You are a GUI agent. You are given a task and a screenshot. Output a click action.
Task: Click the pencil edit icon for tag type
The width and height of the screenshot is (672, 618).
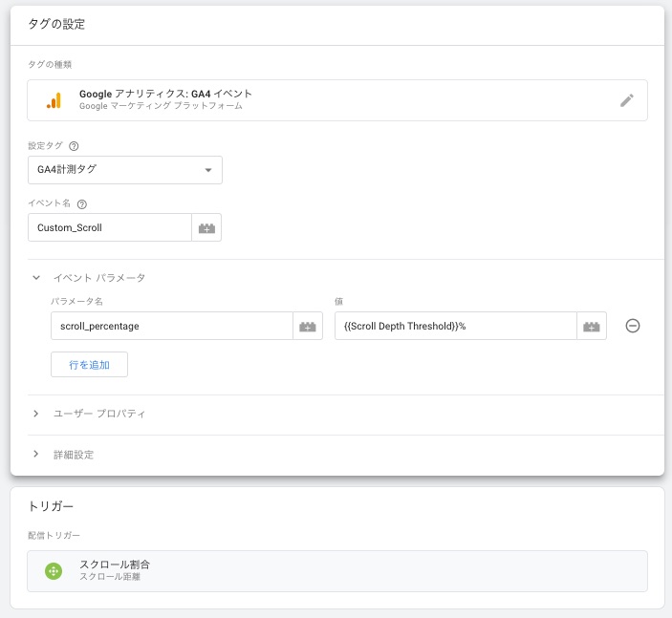(627, 100)
